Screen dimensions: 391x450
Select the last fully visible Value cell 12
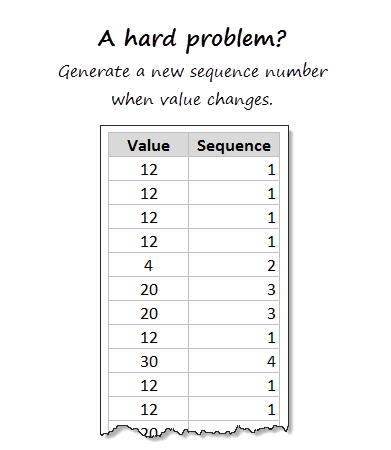[148, 409]
